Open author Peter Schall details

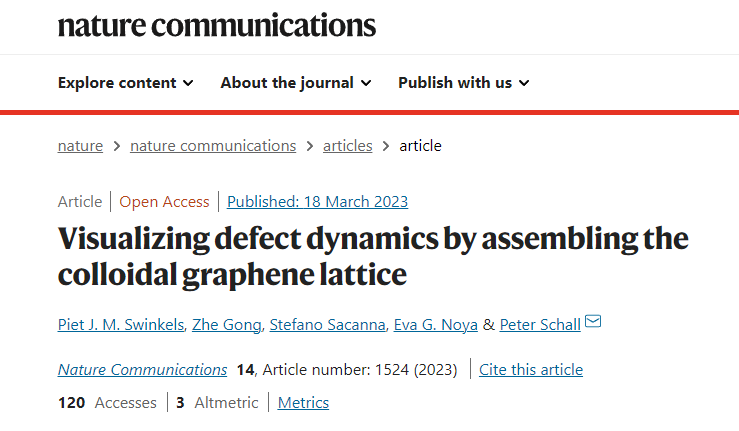(541, 323)
